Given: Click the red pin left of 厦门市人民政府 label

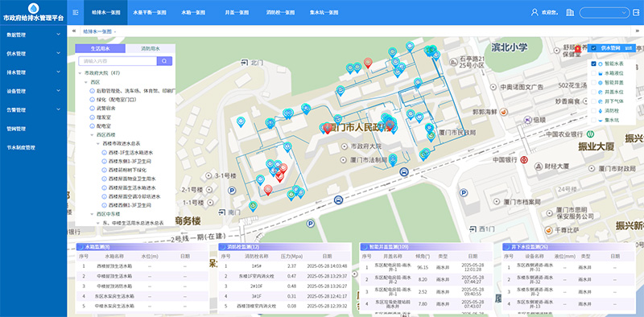Looking at the screenshot, I should [x=328, y=128].
